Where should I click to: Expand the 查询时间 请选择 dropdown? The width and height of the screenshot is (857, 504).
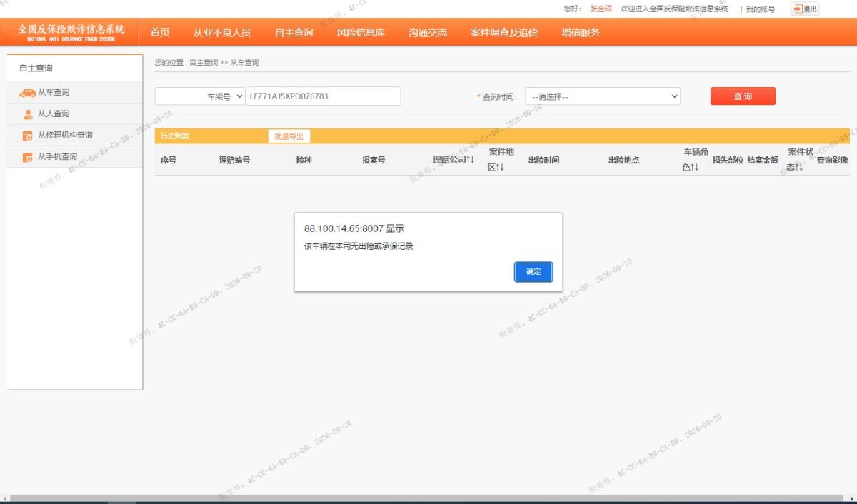603,96
